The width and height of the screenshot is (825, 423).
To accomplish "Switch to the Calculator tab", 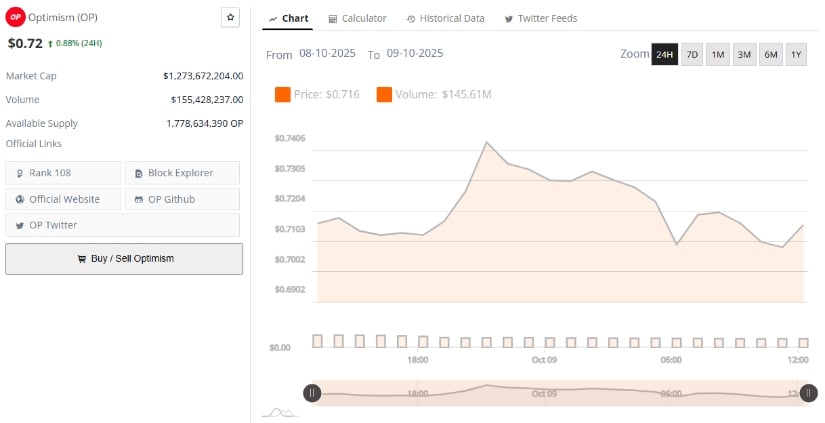I will click(x=357, y=19).
